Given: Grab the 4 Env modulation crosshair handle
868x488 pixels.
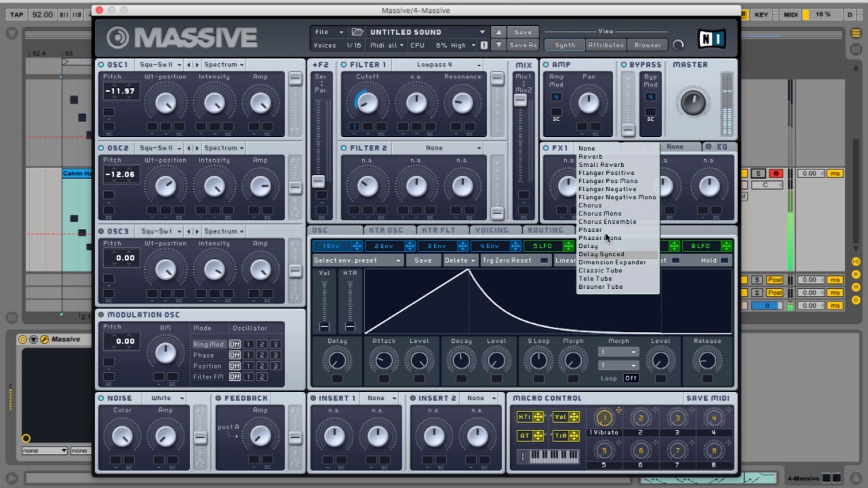Looking at the screenshot, I should point(515,246).
